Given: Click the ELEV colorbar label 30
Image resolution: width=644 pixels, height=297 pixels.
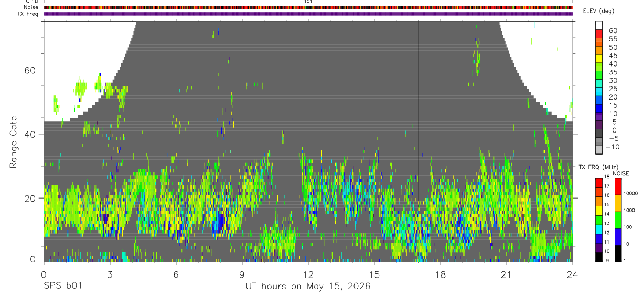Looking at the screenshot, I should point(613,80).
